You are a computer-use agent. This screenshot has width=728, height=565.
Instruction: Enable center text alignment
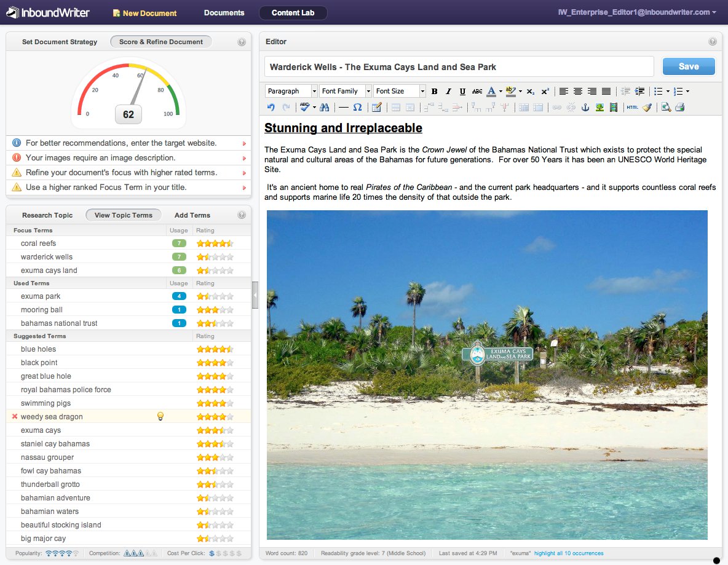pos(578,91)
